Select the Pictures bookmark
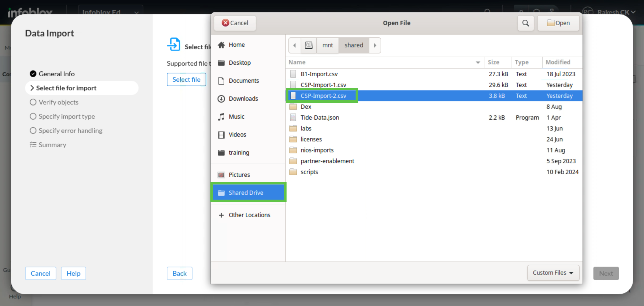This screenshot has height=306, width=644. pos(239,175)
